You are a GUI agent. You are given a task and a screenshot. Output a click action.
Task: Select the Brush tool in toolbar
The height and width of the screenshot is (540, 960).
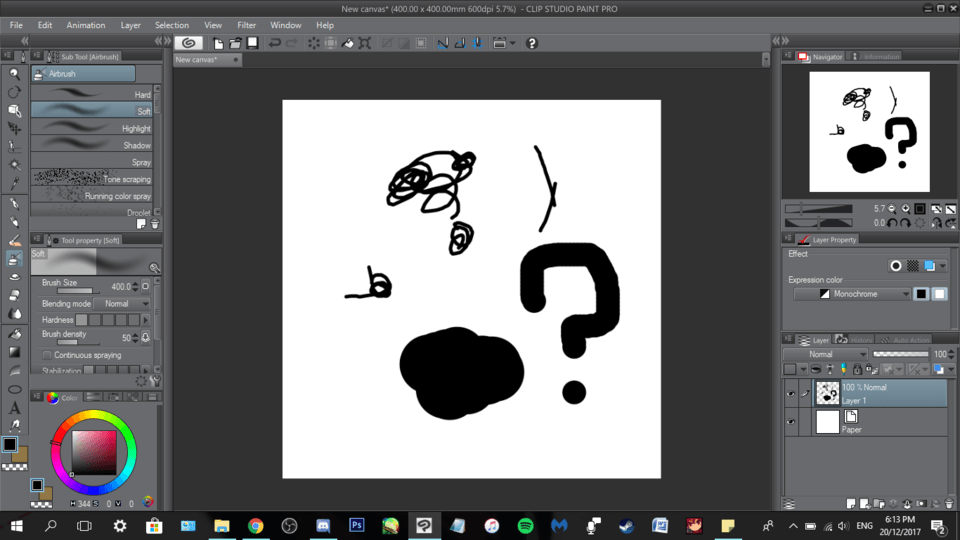15,241
